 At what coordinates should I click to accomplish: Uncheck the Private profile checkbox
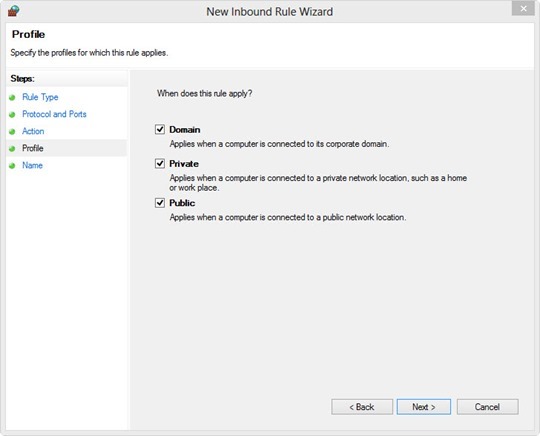click(160, 163)
